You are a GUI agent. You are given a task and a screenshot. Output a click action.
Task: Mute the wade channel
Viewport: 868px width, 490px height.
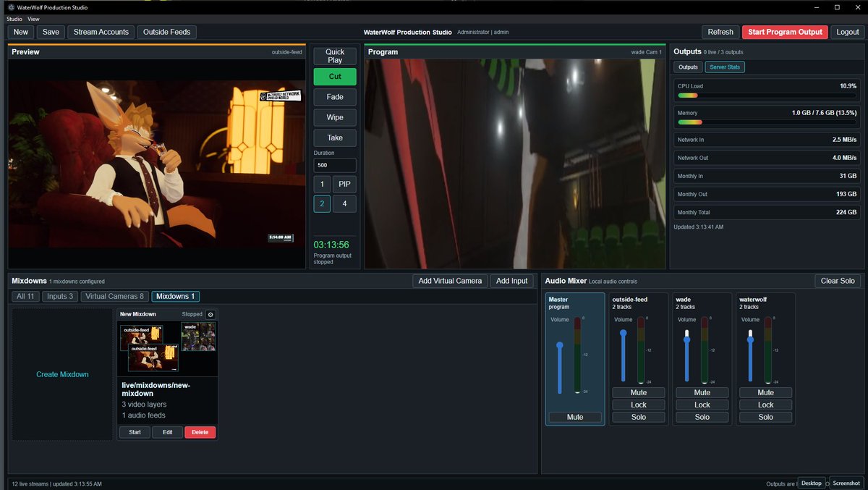point(702,392)
